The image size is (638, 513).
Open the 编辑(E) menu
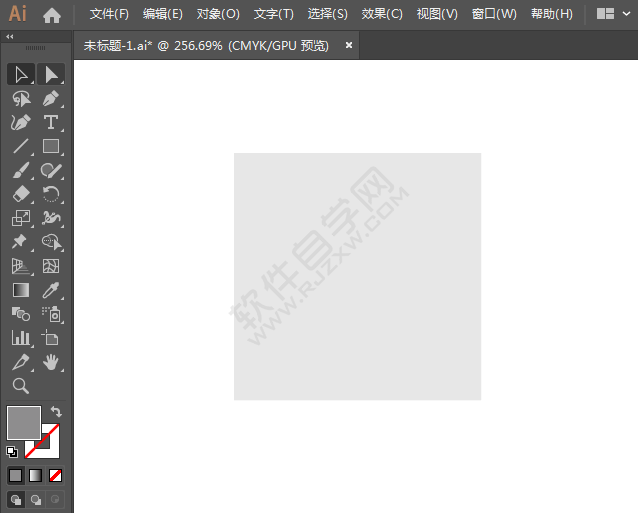(163, 14)
